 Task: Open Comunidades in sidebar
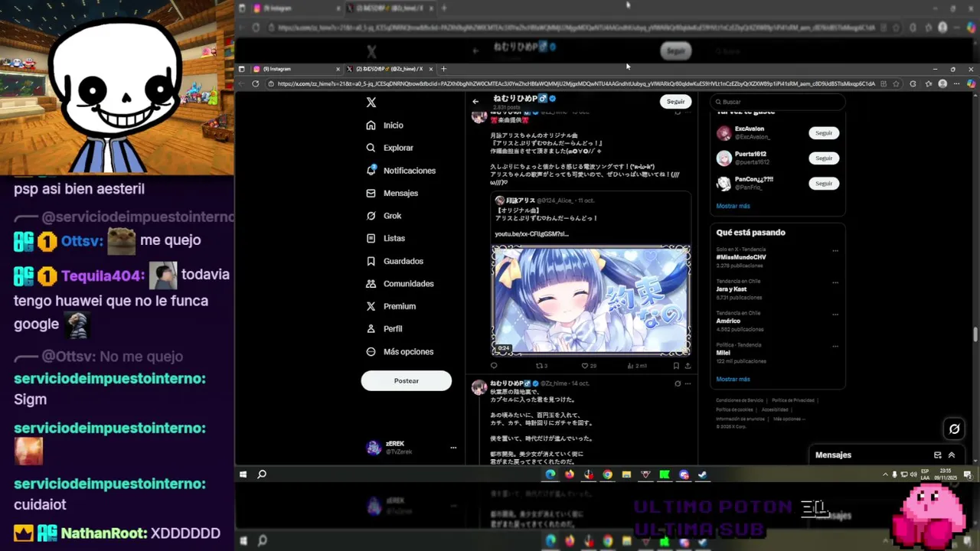400,283
